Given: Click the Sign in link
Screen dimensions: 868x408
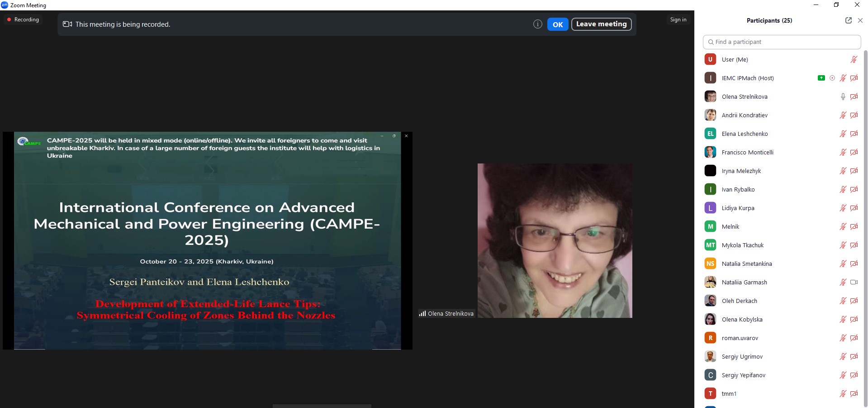Looking at the screenshot, I should point(678,19).
